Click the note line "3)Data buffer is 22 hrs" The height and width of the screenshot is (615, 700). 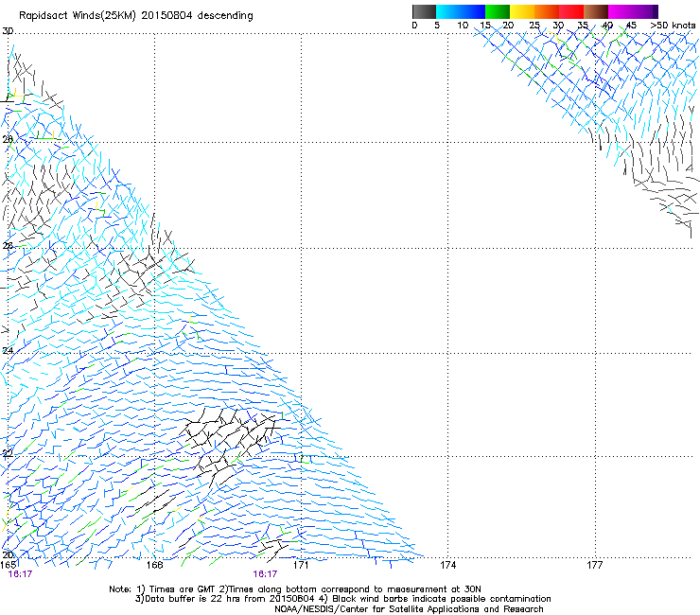[342, 599]
